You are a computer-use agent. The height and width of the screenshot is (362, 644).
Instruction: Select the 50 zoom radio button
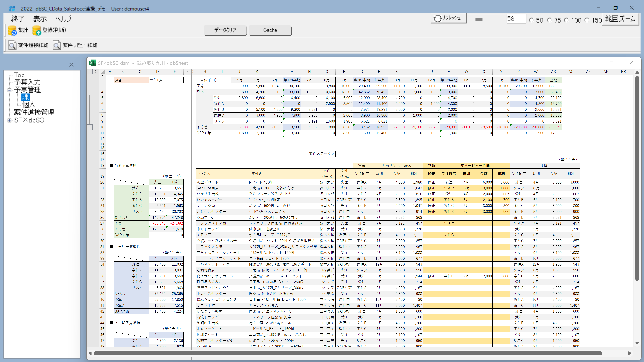pos(531,20)
